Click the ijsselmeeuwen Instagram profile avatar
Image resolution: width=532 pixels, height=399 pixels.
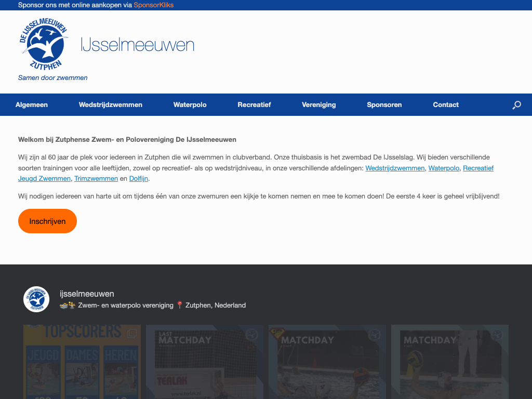pyautogui.click(x=36, y=299)
